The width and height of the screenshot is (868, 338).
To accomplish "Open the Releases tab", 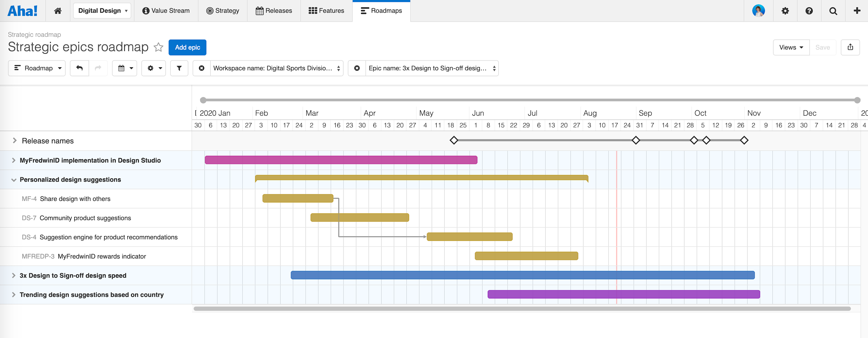I will (x=274, y=10).
